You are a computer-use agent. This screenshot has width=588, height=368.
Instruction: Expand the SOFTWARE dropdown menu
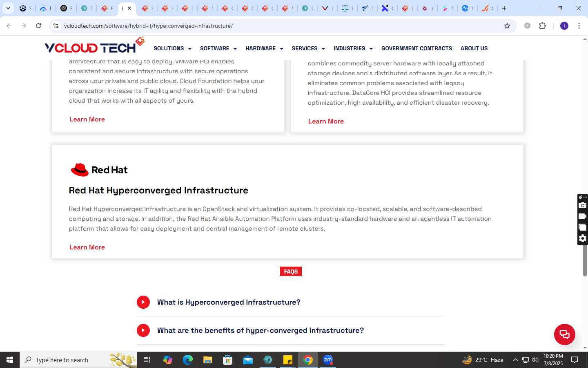pyautogui.click(x=218, y=48)
